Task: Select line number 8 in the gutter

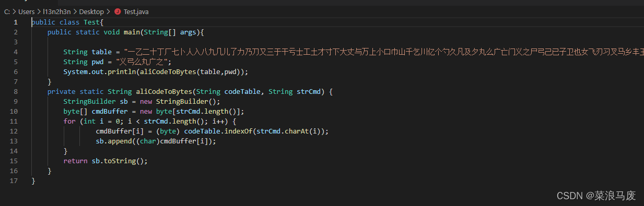Action: [x=16, y=91]
